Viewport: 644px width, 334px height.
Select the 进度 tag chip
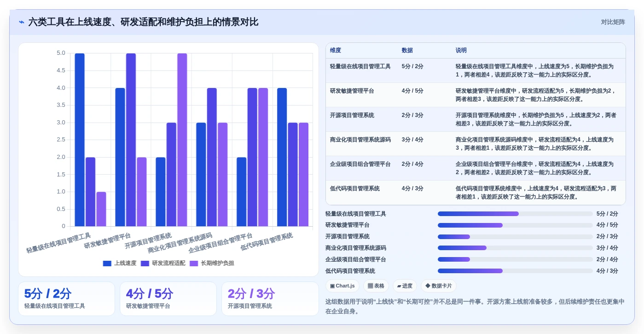click(405, 286)
